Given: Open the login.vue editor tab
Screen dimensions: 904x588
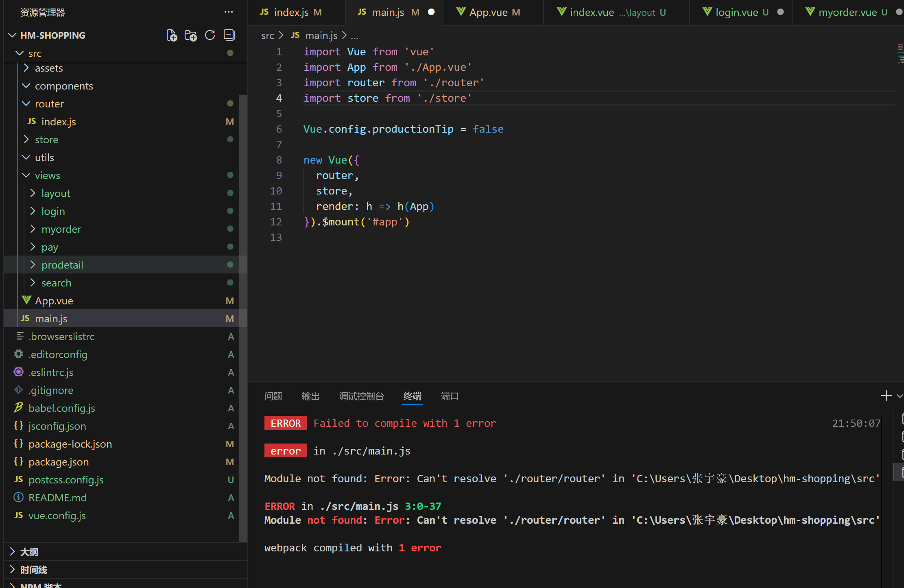Looking at the screenshot, I should click(x=736, y=12).
